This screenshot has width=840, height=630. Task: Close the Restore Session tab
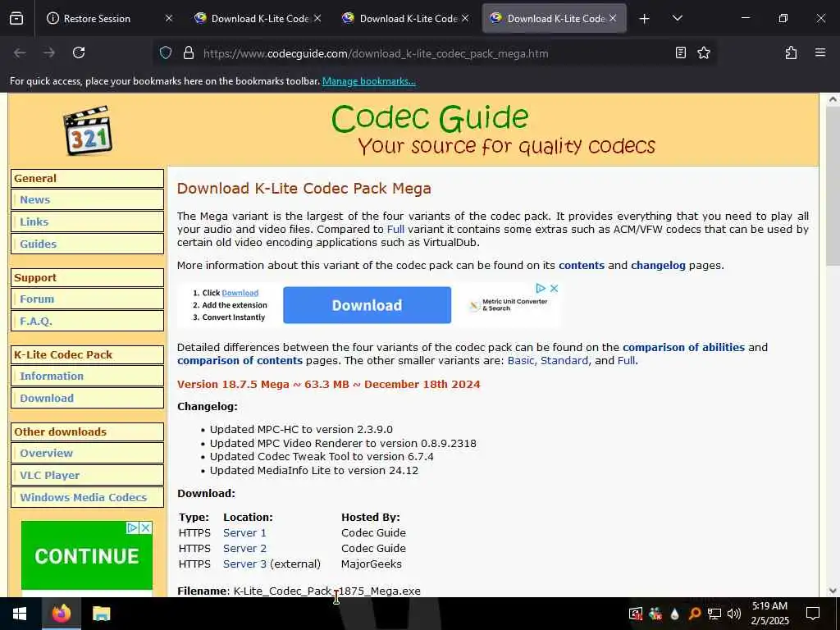tap(169, 18)
